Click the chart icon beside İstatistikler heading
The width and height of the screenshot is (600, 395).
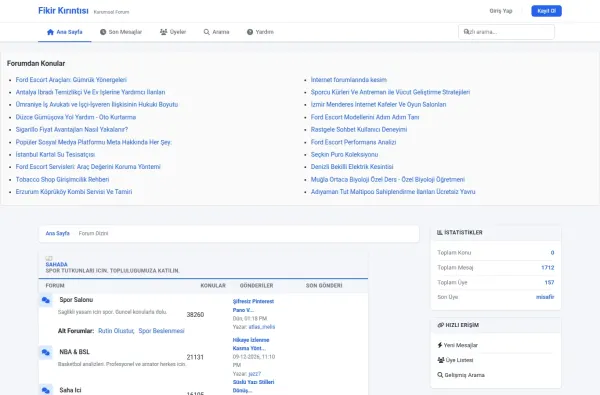pos(440,232)
